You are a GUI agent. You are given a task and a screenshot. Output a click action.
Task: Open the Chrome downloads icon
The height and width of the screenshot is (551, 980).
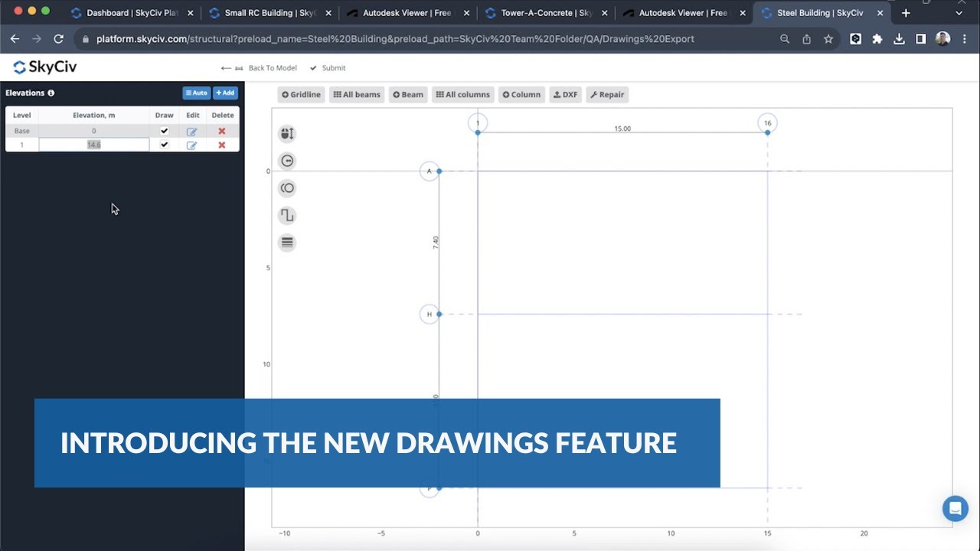pos(899,39)
